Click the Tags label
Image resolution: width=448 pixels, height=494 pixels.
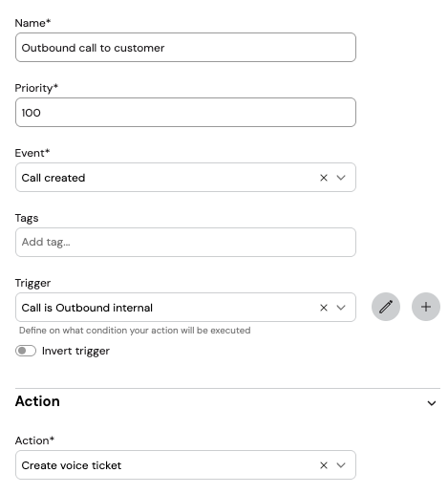pos(27,218)
